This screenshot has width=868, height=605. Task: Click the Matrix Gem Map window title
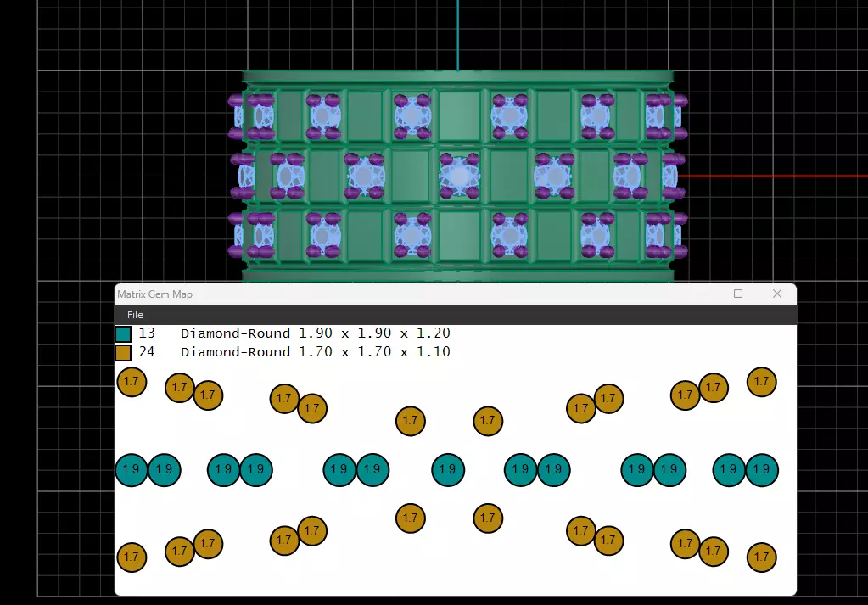pyautogui.click(x=155, y=294)
